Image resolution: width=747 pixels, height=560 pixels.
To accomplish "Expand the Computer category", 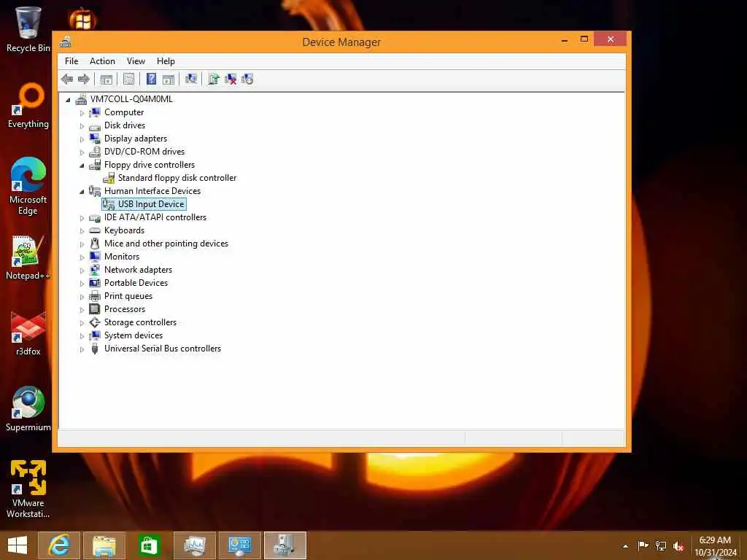I will (x=82, y=113).
